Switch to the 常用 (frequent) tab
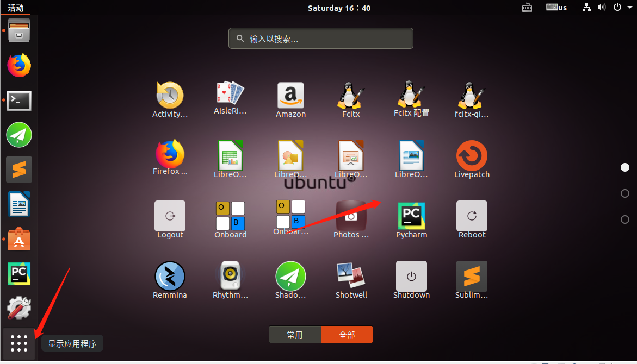Image resolution: width=637 pixels, height=364 pixels. click(295, 335)
